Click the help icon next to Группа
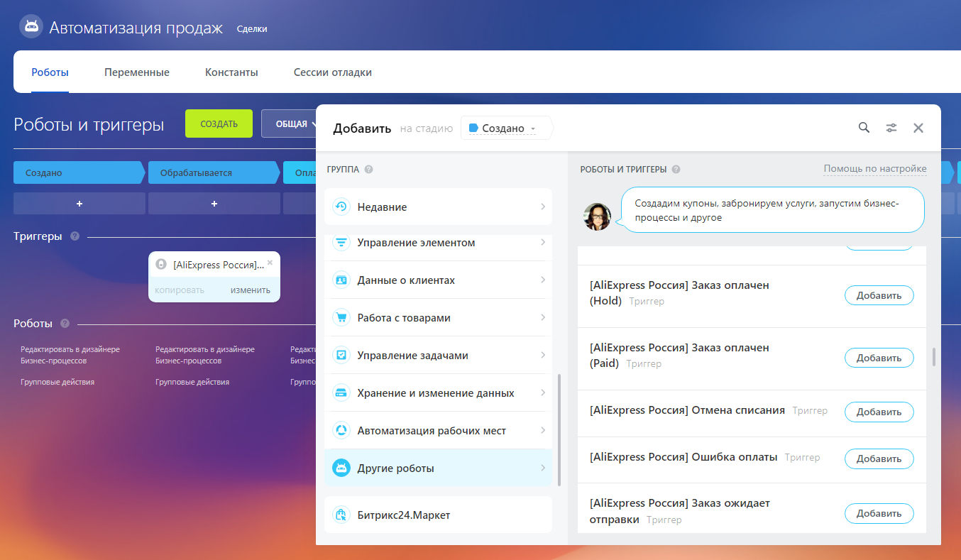This screenshot has width=961, height=560. coord(369,170)
